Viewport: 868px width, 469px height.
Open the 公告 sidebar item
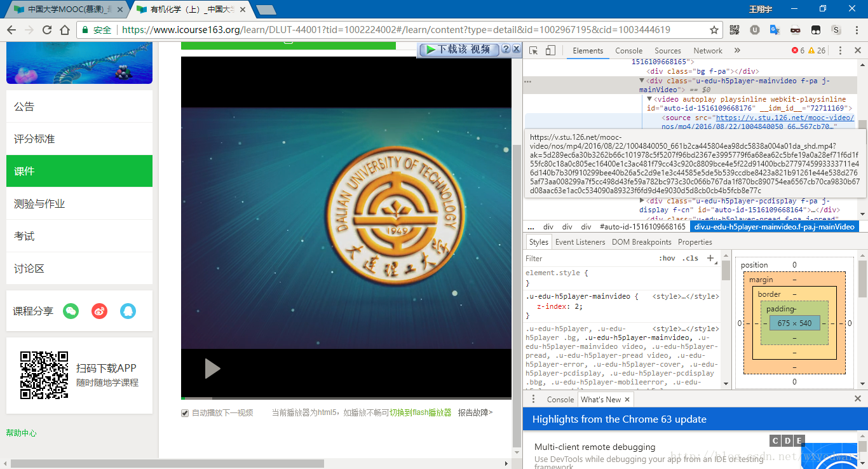[x=79, y=106]
